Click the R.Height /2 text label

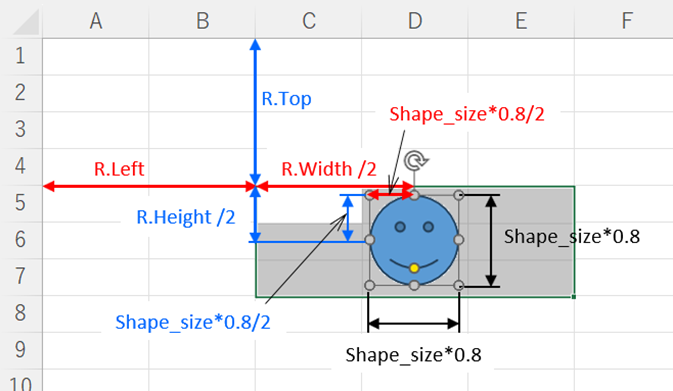tap(186, 217)
